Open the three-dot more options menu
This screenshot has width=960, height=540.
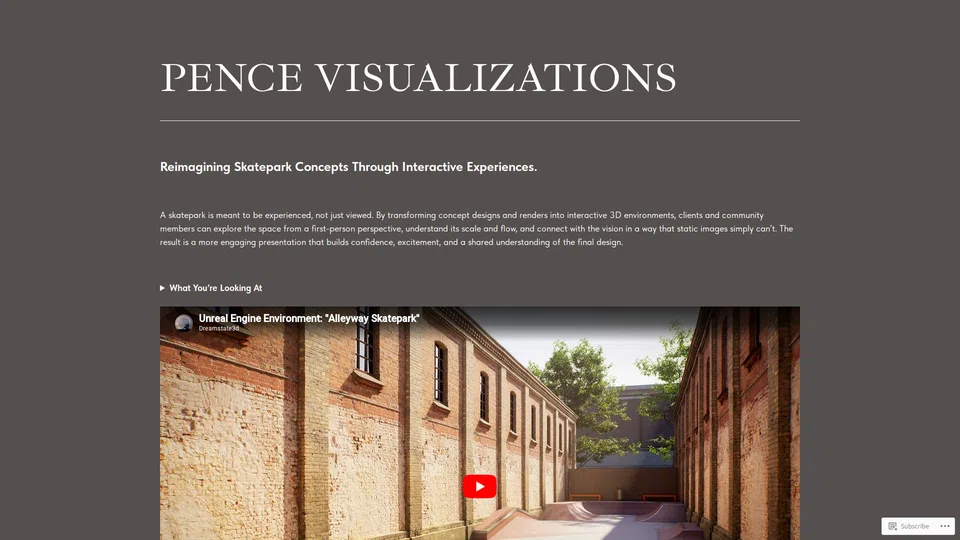(945, 526)
